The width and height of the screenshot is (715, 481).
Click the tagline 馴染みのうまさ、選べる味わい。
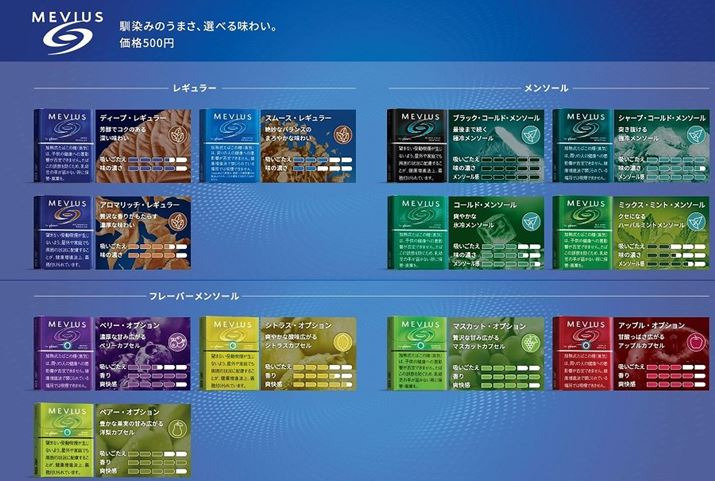(199, 26)
